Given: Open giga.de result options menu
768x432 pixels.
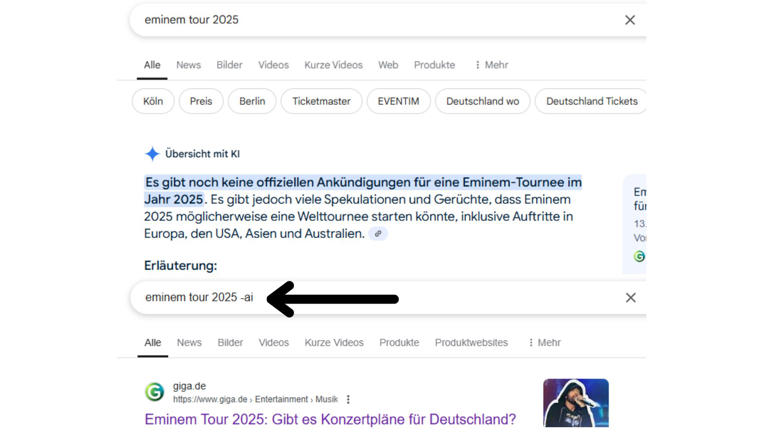Looking at the screenshot, I should 348,400.
